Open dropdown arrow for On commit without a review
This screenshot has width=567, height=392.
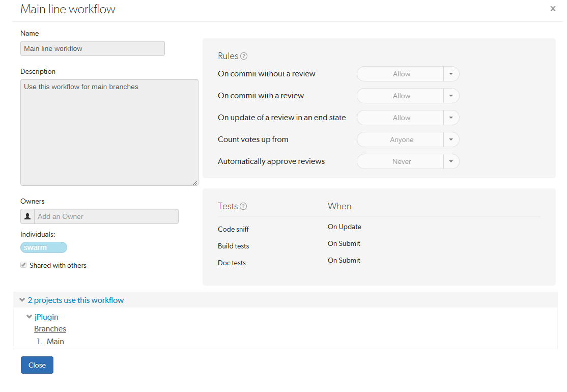point(451,74)
